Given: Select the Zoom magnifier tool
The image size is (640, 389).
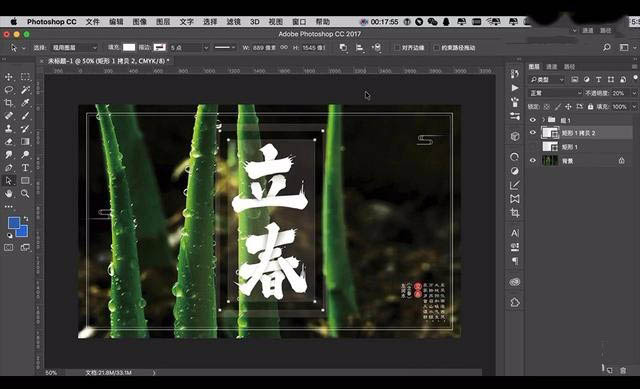Looking at the screenshot, I should tap(25, 193).
